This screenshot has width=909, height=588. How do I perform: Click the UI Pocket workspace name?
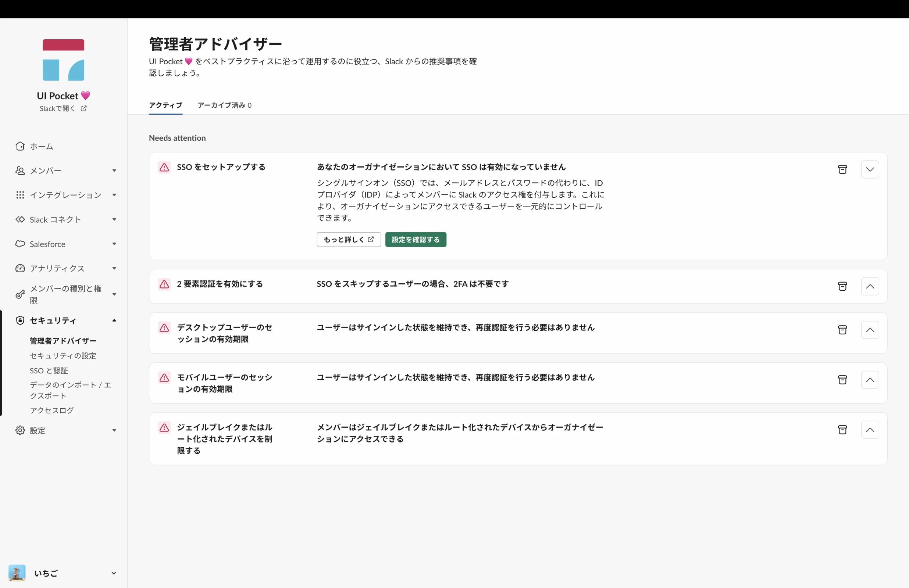tap(63, 96)
